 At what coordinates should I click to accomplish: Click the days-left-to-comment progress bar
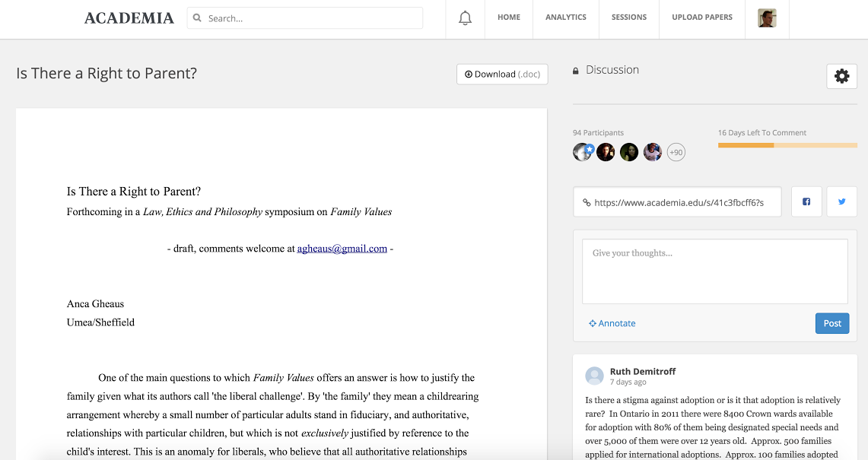point(787,145)
